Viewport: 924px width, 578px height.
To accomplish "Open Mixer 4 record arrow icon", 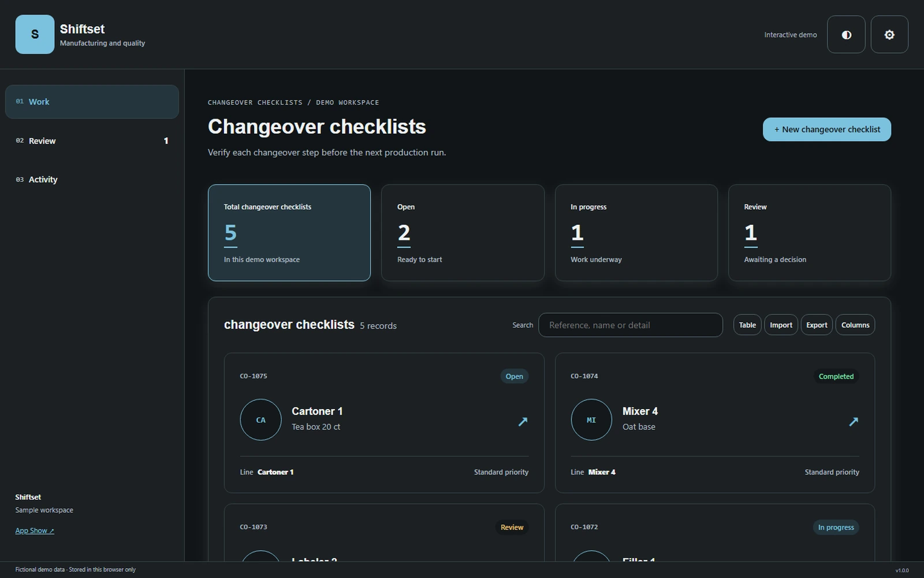I will 854,421.
